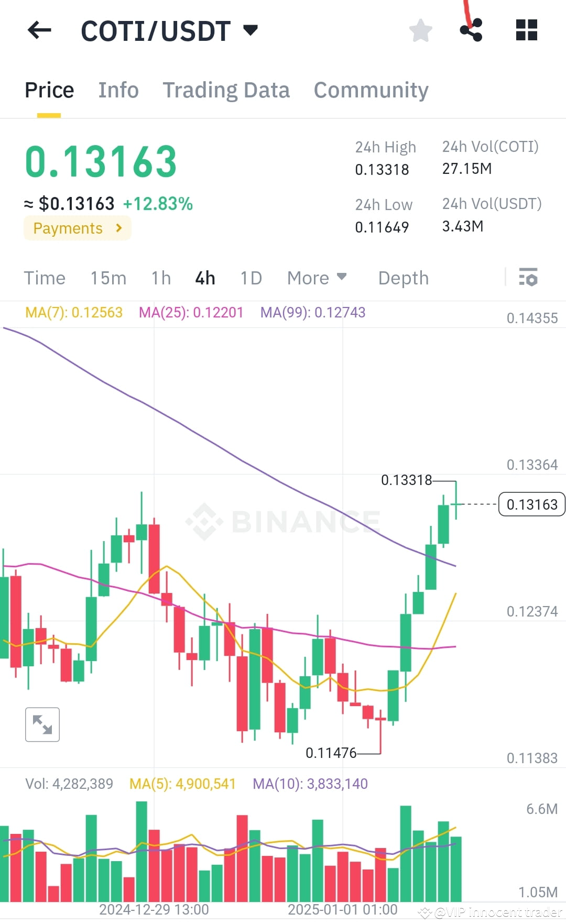566x924 pixels.
Task: Open the Payments options
Action: pyautogui.click(x=77, y=228)
